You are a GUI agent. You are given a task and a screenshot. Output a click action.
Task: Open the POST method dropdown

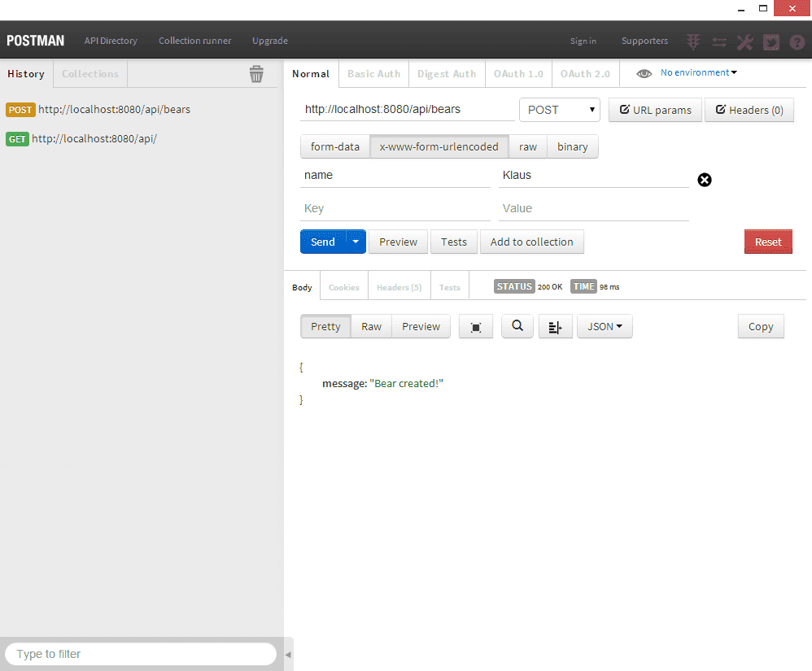(559, 110)
